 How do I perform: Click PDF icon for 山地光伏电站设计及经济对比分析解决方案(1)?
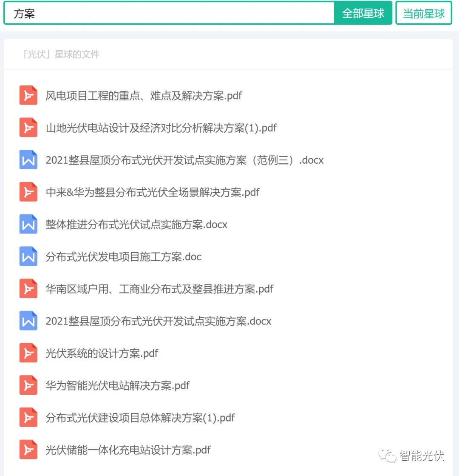(28, 128)
